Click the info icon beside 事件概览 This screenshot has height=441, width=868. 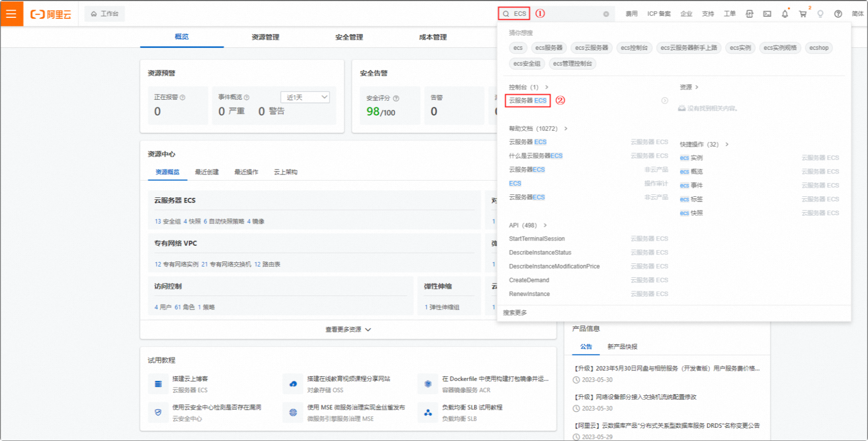[x=247, y=97]
